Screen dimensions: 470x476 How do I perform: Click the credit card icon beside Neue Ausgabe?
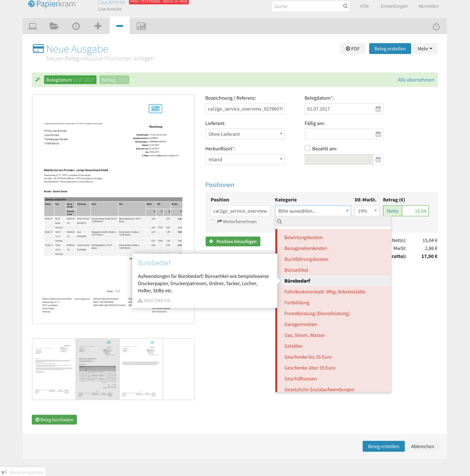pos(38,49)
